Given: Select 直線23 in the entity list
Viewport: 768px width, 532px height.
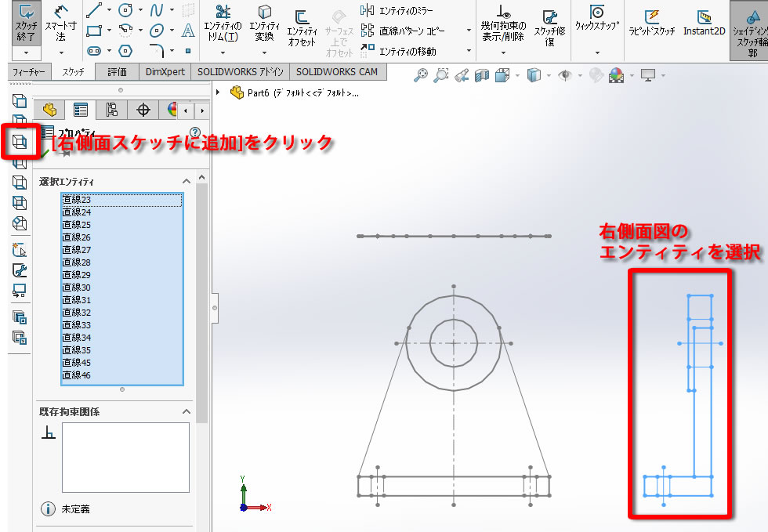Looking at the screenshot, I should click(122, 199).
